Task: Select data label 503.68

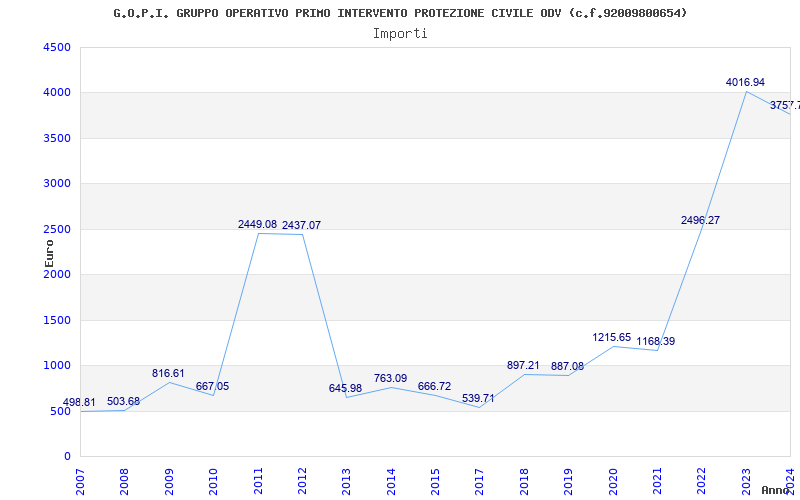Action: click(x=123, y=401)
